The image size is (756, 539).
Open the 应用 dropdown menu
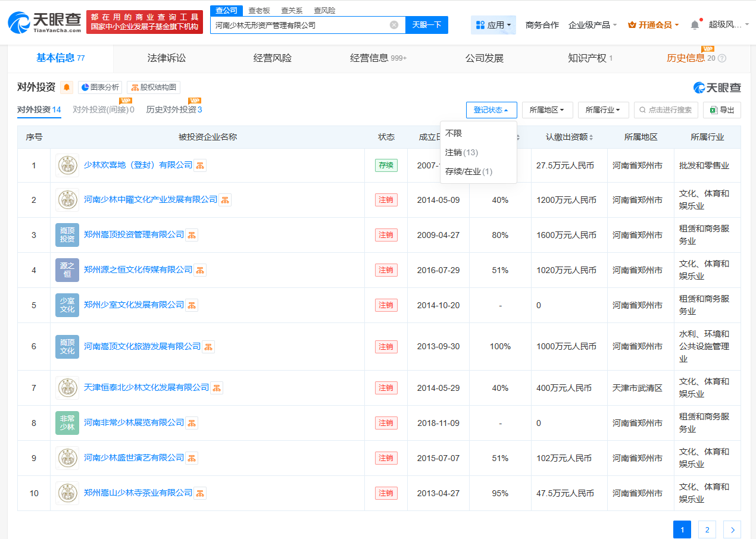(x=493, y=25)
